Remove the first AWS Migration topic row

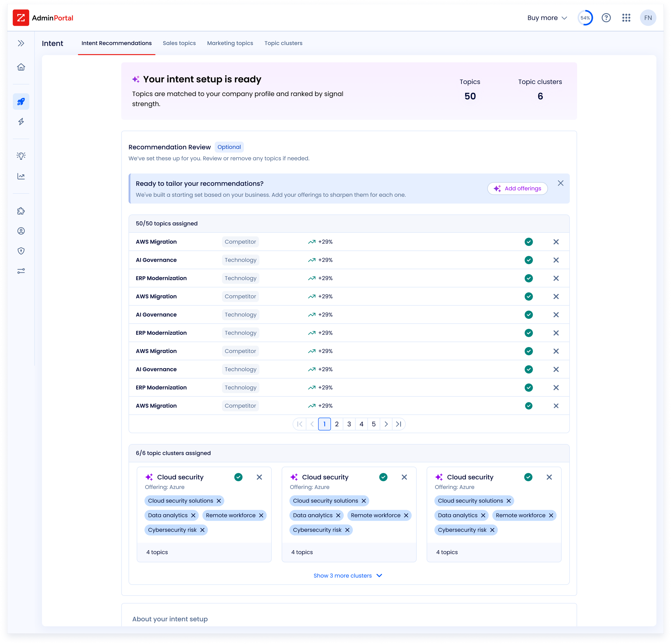[556, 242]
